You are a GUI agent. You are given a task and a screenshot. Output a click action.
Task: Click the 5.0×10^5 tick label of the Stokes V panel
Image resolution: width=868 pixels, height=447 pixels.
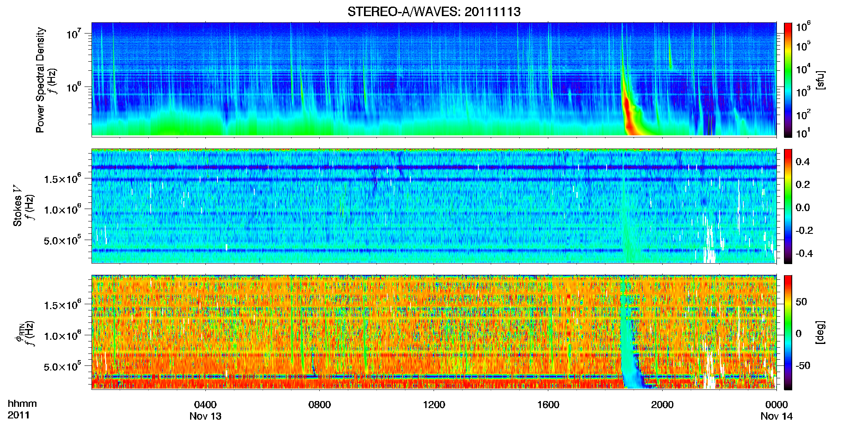click(x=63, y=240)
